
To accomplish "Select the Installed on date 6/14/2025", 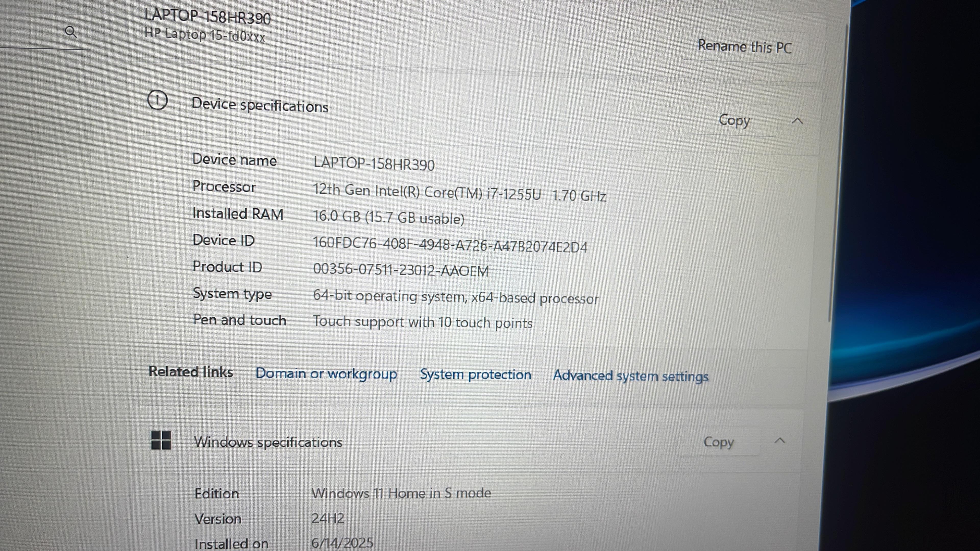I will (342, 543).
